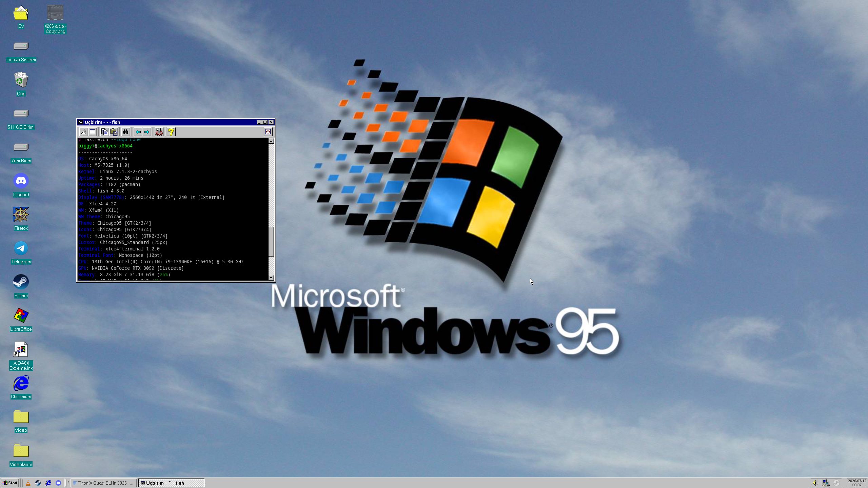Open terminal preferences gear icon
Image resolution: width=868 pixels, height=488 pixels.
[159, 132]
